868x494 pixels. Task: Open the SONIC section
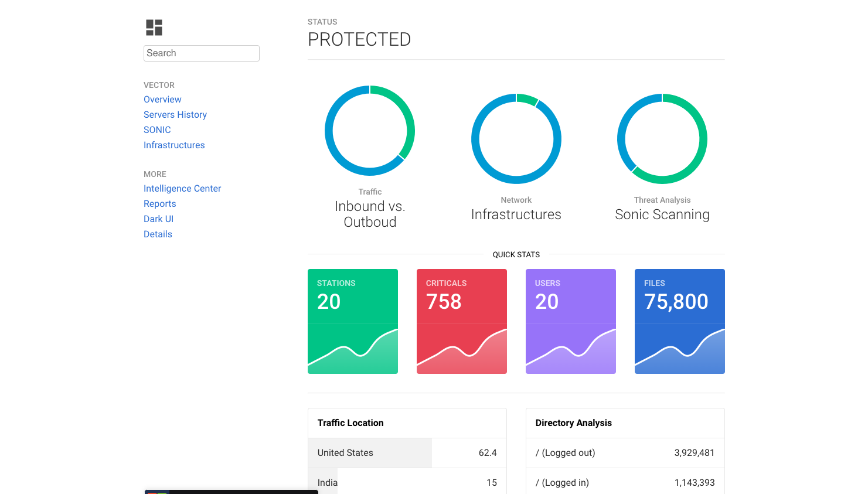(157, 130)
